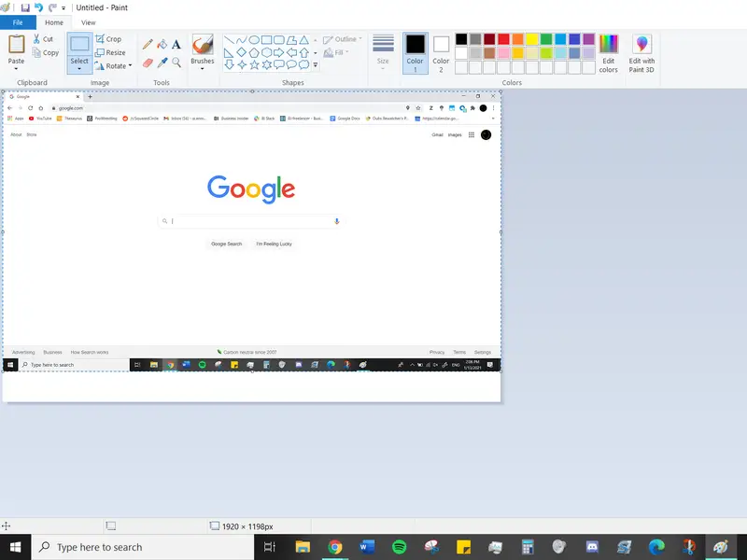Click the Copy button
747x560 pixels.
tap(45, 52)
